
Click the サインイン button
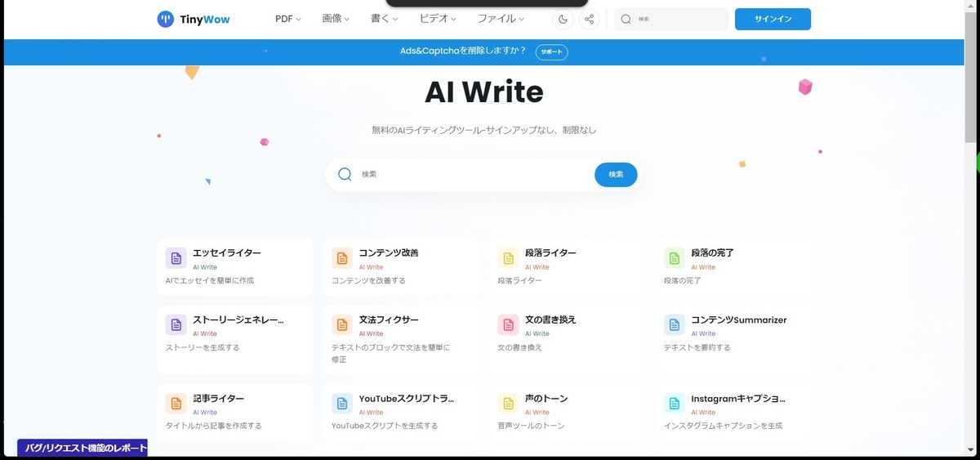[773, 19]
